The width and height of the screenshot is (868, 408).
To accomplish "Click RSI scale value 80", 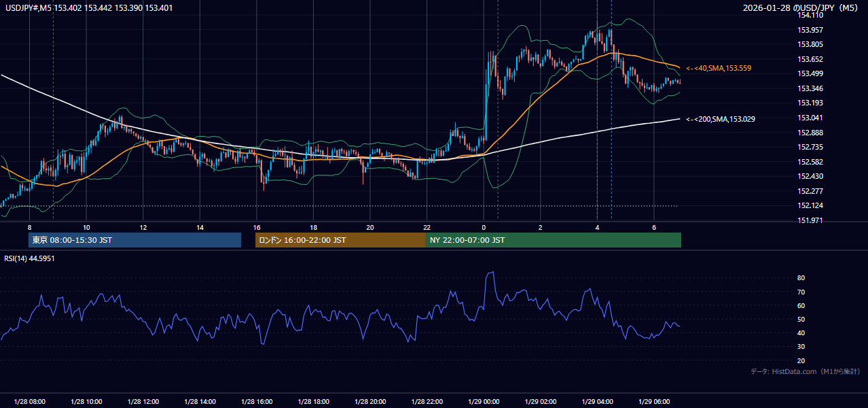I will pos(801,278).
